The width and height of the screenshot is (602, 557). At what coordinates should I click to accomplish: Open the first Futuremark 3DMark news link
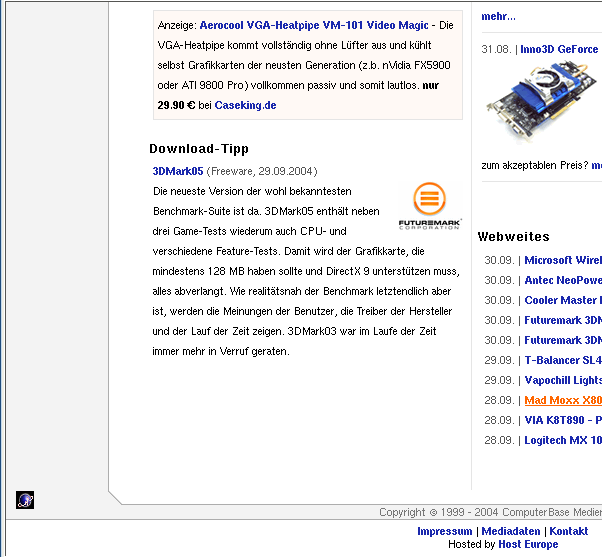click(x=563, y=320)
